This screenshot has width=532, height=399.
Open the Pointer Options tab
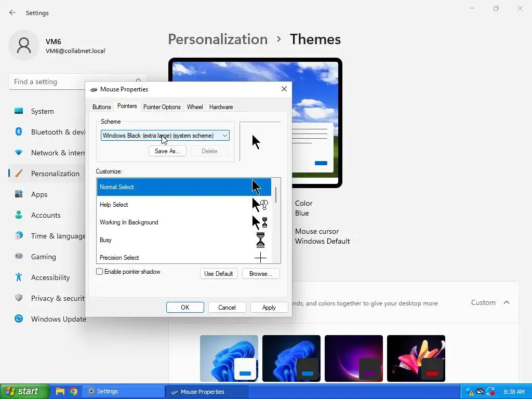(162, 107)
